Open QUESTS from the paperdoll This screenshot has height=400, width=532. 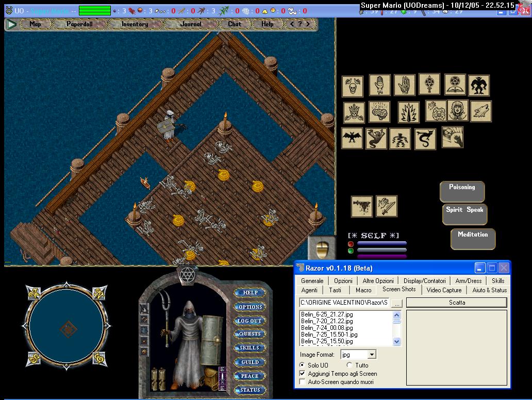coord(250,334)
